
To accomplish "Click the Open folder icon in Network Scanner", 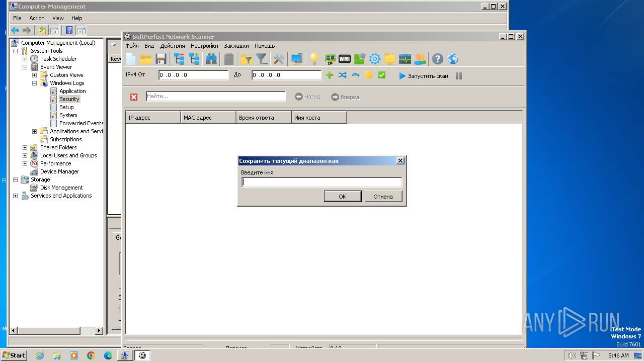I will point(146,59).
